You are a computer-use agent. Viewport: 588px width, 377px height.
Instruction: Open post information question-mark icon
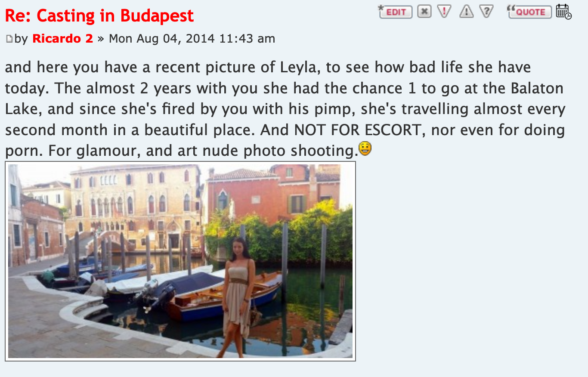point(486,12)
